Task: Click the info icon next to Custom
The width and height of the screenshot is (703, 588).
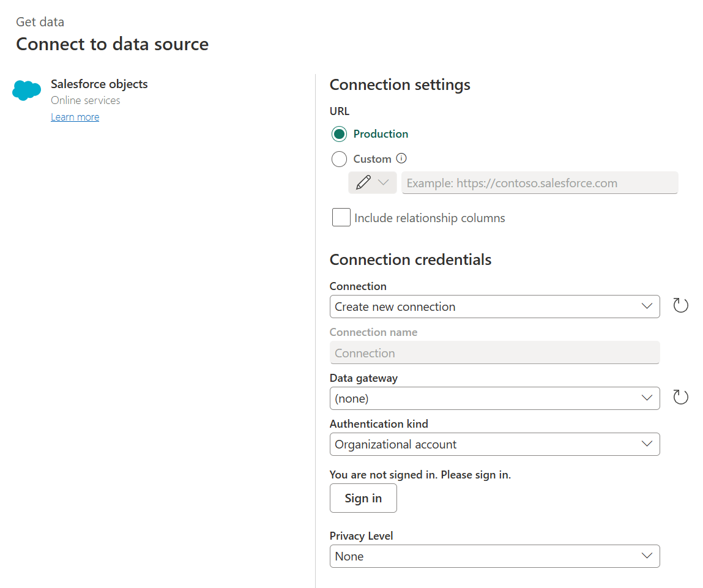Action: [x=401, y=158]
